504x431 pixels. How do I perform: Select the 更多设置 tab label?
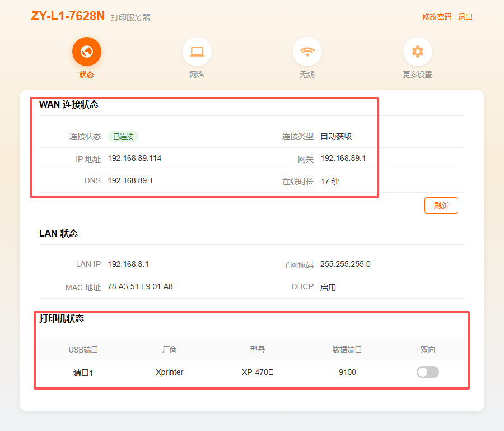pyautogui.click(x=418, y=75)
